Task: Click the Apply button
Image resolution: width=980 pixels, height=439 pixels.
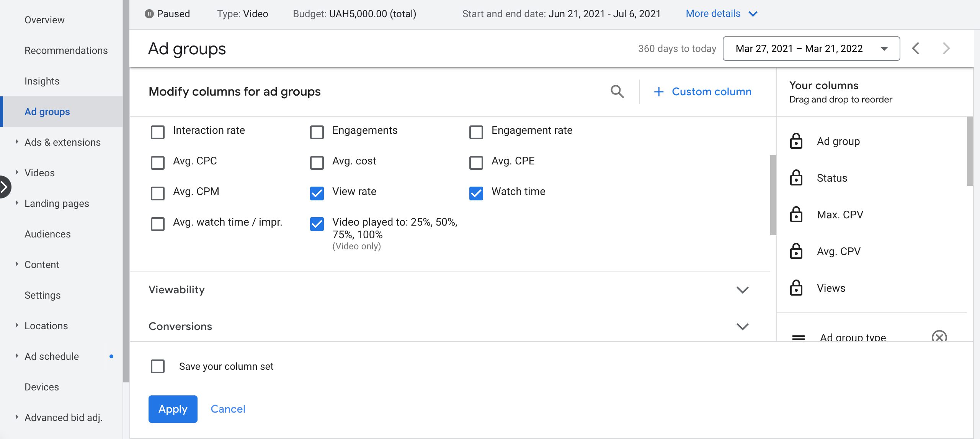Action: pyautogui.click(x=173, y=409)
